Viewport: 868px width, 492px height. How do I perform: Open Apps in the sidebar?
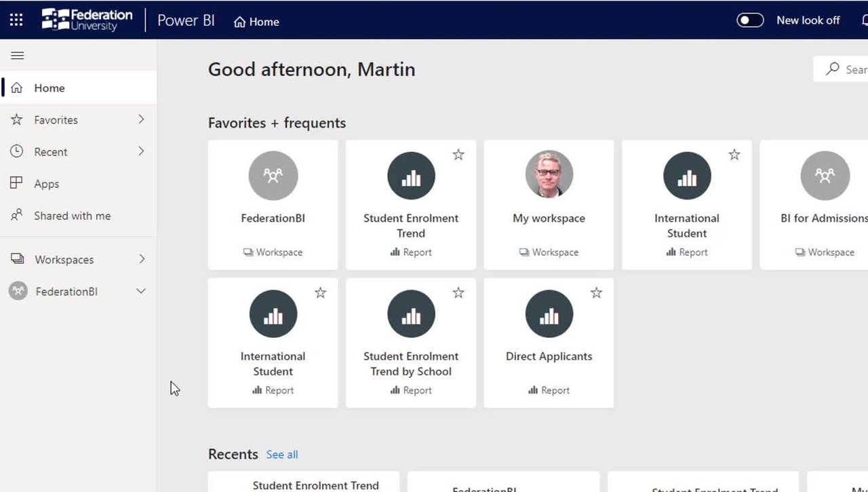click(x=79, y=184)
